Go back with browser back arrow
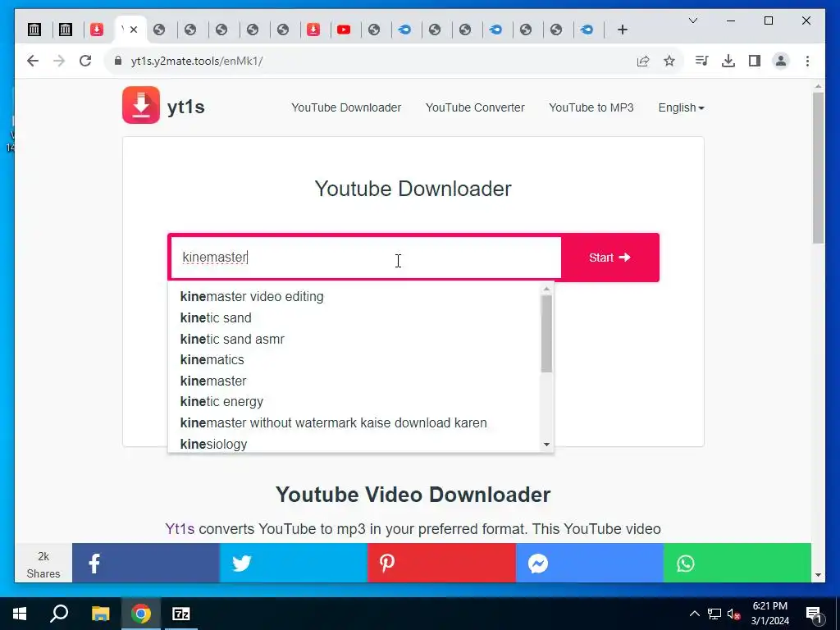This screenshot has width=840, height=630. point(33,61)
